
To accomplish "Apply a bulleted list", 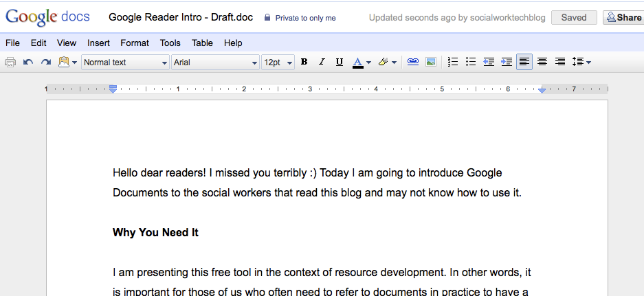I will [471, 62].
